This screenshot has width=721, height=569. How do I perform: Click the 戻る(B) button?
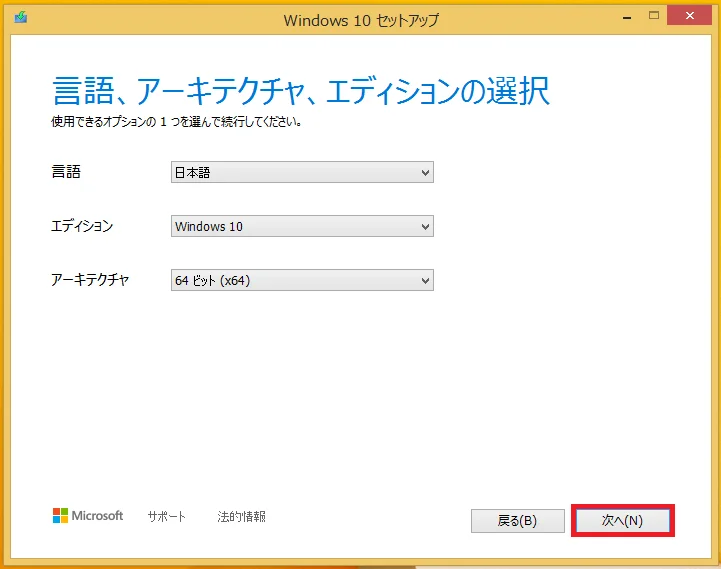pyautogui.click(x=518, y=521)
